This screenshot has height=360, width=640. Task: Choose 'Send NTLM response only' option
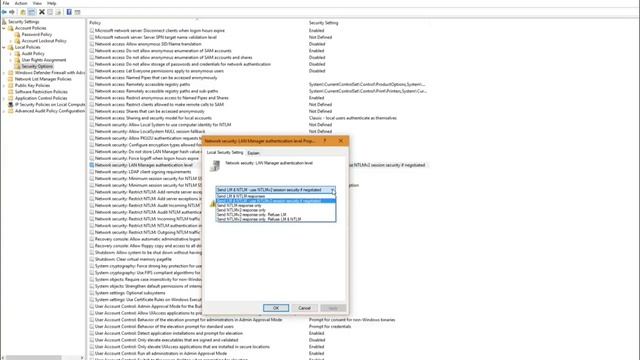(x=276, y=205)
